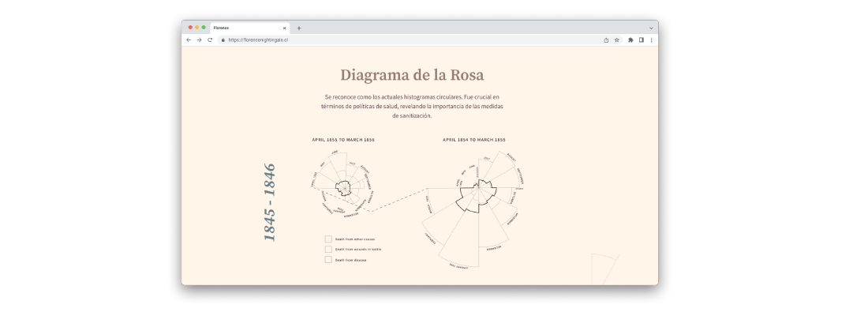Viewport: 868px width, 316px height.
Task: Check the Death from wounds in battle box
Action: click(328, 249)
